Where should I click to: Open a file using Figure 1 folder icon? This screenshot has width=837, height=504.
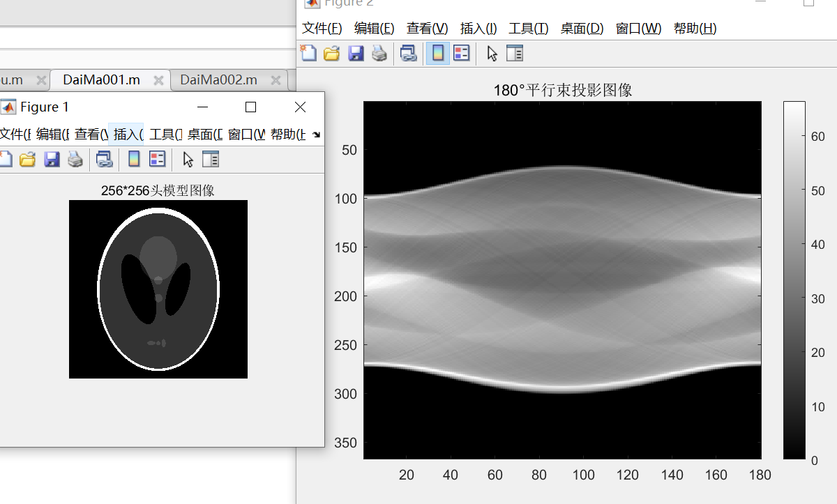(x=27, y=159)
